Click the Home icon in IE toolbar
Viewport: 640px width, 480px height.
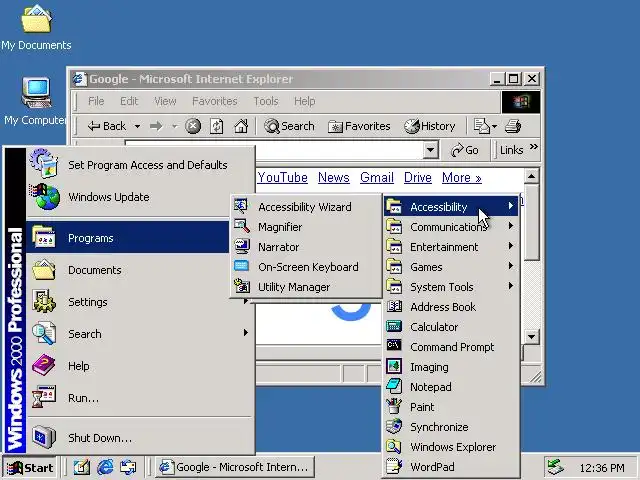click(x=241, y=126)
